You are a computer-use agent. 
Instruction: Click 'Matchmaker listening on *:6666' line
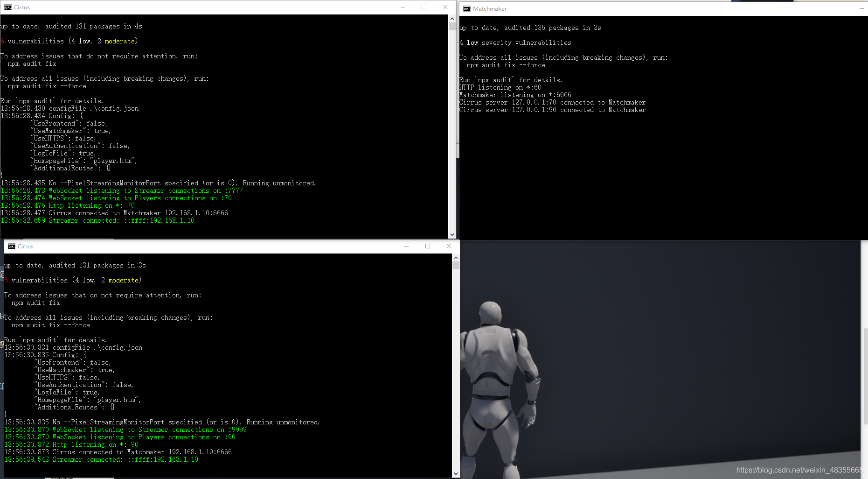tap(515, 95)
